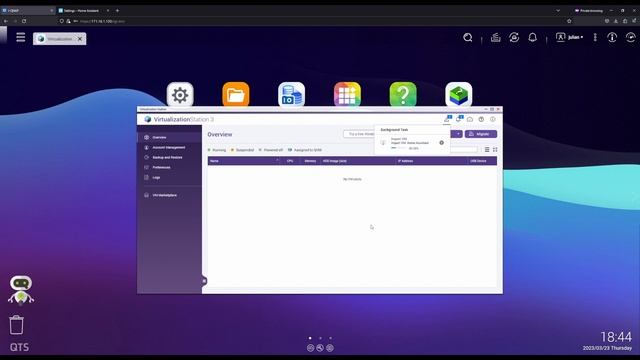Collapse the Virtualization Station sidebar

204,281
